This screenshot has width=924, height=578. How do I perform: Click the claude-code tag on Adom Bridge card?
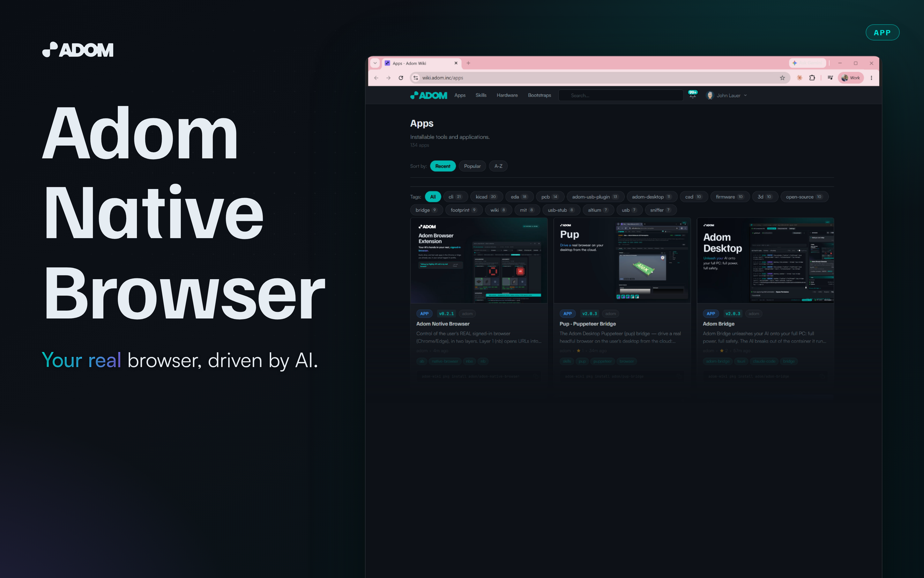pyautogui.click(x=764, y=361)
